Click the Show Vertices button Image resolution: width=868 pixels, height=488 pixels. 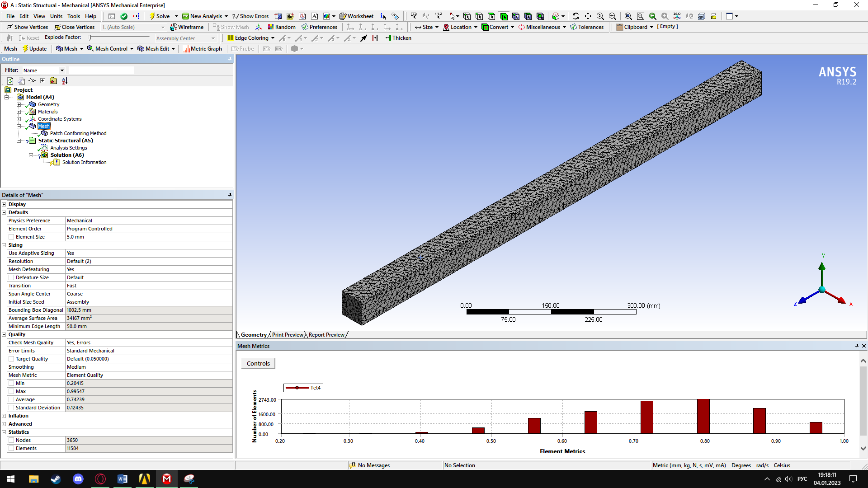pos(27,27)
